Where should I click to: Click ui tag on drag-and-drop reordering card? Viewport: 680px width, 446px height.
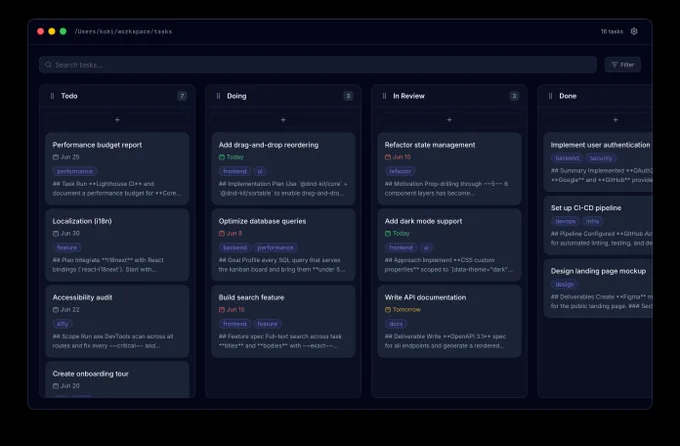point(260,171)
